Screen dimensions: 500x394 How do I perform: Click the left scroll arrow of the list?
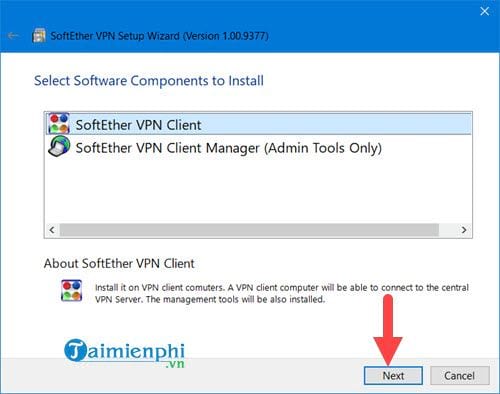click(x=52, y=230)
